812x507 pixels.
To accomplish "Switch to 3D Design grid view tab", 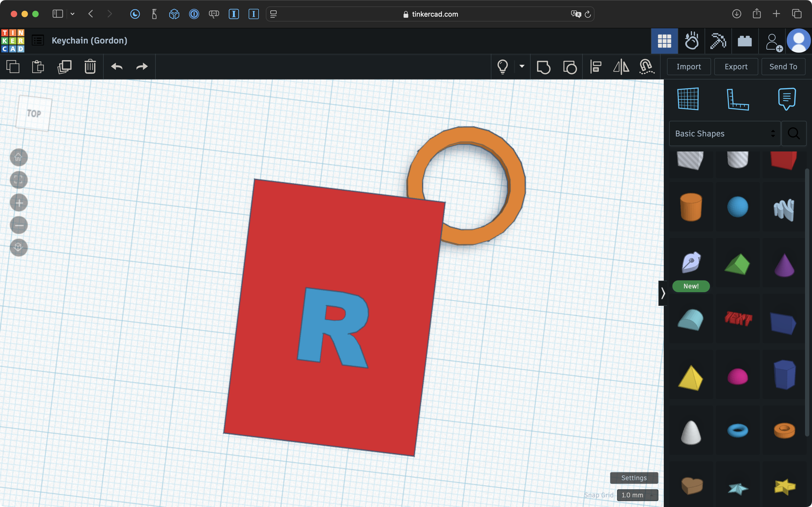I will (x=664, y=41).
